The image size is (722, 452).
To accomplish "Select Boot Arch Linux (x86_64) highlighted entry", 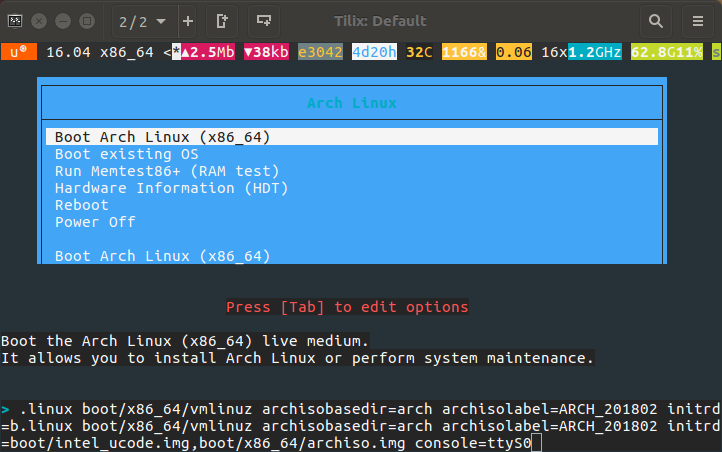I will 352,137.
